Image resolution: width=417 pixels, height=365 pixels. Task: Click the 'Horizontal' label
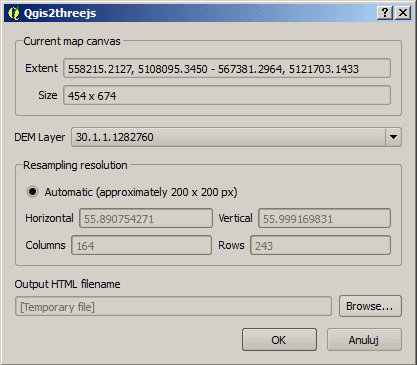(49, 218)
